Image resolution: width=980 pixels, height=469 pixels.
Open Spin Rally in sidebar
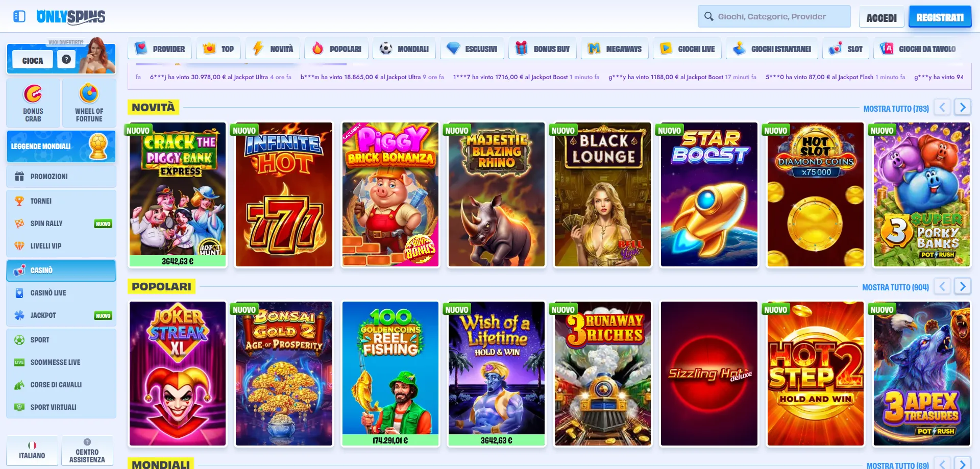(61, 224)
